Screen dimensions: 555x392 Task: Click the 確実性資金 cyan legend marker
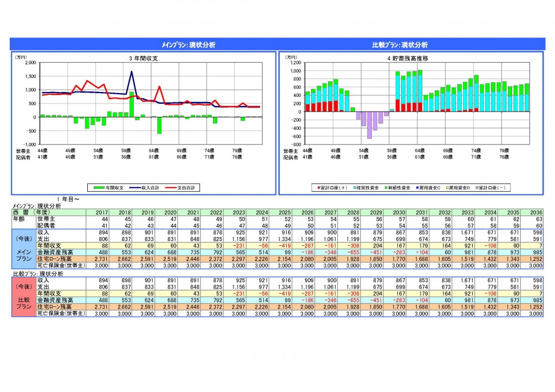pos(356,187)
